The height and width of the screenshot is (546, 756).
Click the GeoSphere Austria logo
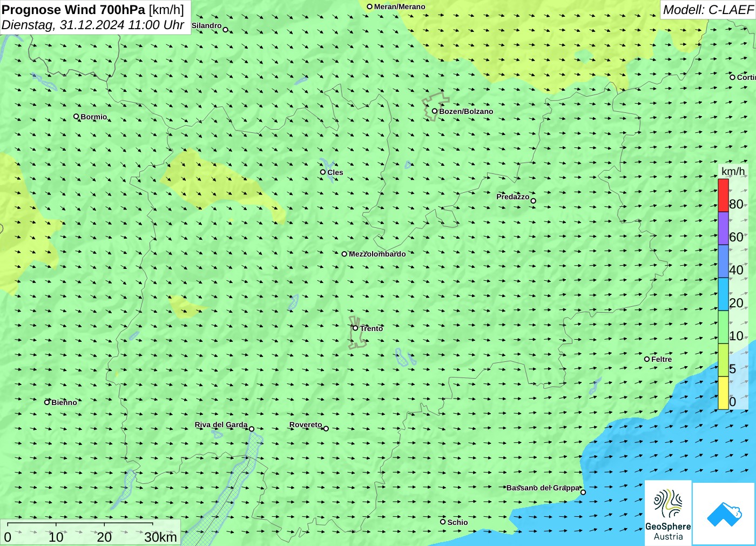tap(668, 512)
